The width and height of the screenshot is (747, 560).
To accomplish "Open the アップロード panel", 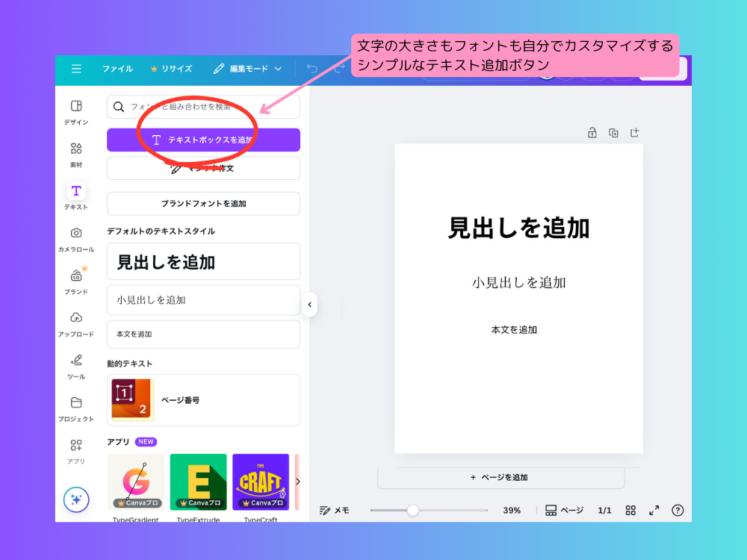I will 75,323.
